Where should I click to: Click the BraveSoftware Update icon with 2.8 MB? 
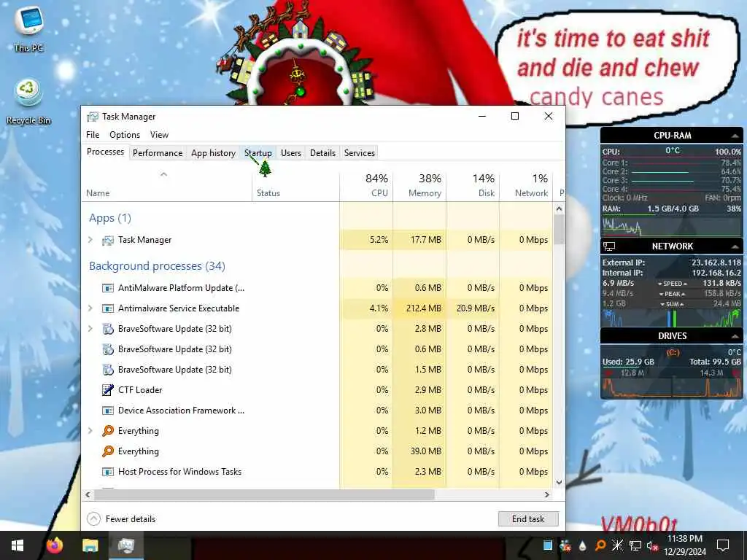click(x=108, y=329)
